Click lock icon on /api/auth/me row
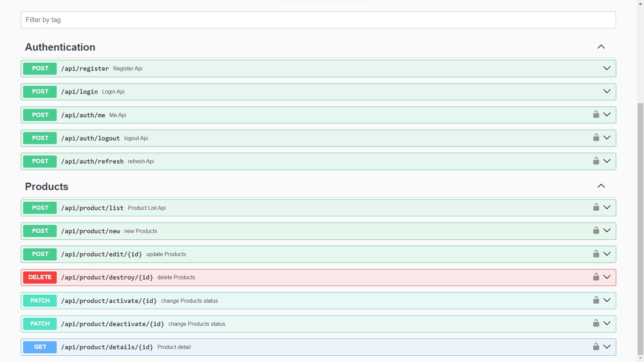 pos(596,115)
